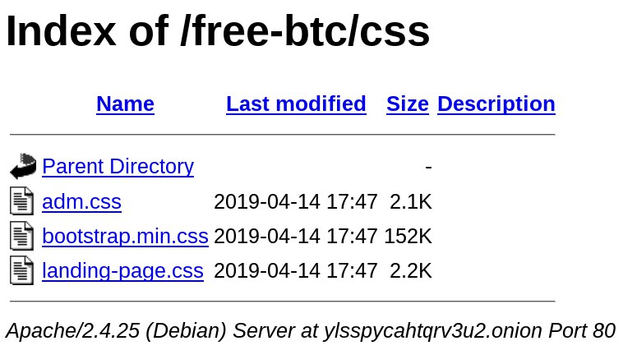Click the Description column header

(x=496, y=104)
